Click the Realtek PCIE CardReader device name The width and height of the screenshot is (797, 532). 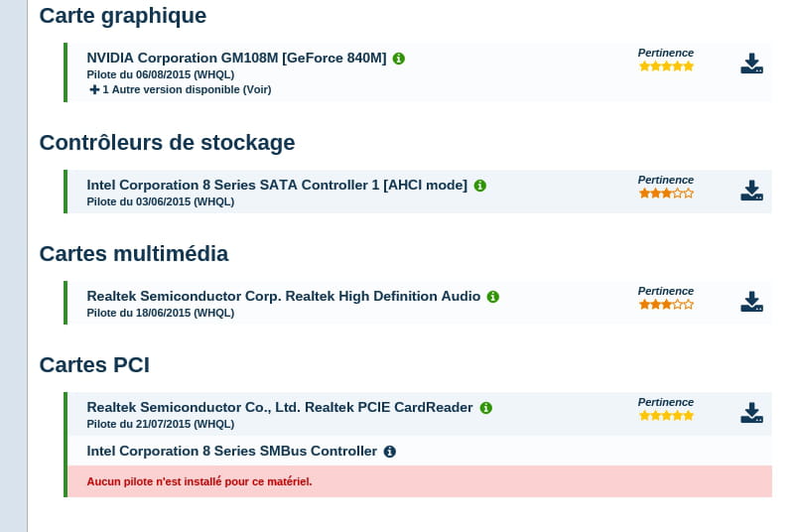point(279,408)
